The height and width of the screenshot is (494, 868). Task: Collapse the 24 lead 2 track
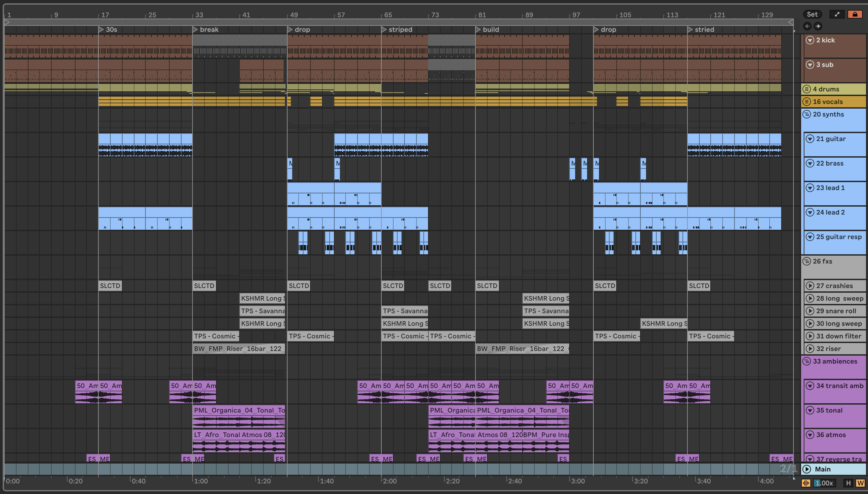click(x=810, y=212)
